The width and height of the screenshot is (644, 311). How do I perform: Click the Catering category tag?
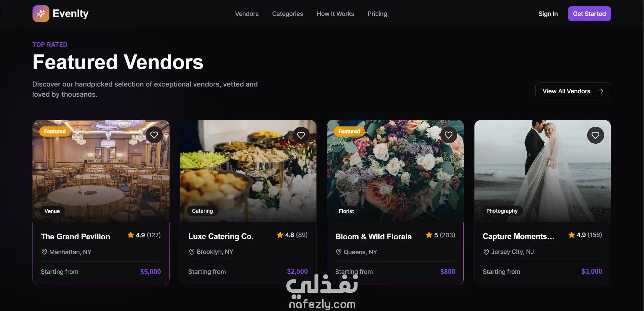tap(202, 211)
